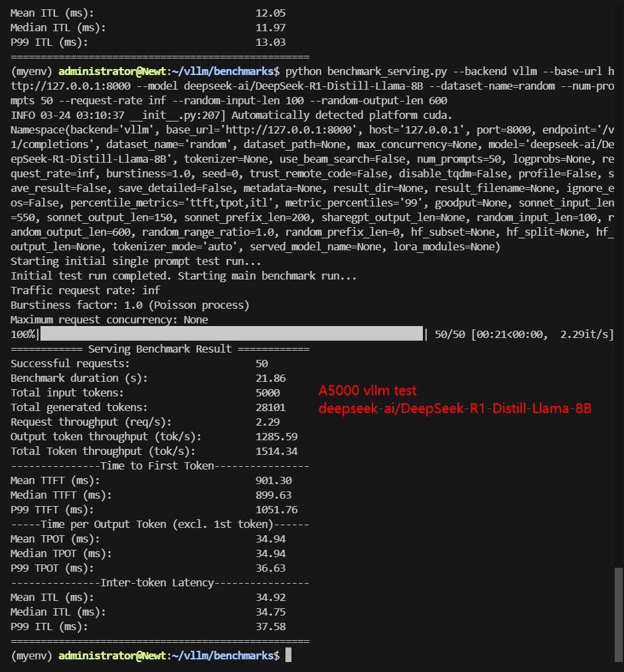Viewport: 624px width, 672px height.
Task: Click the 'Mean TPOT (ms):' label
Action: [x=55, y=539]
